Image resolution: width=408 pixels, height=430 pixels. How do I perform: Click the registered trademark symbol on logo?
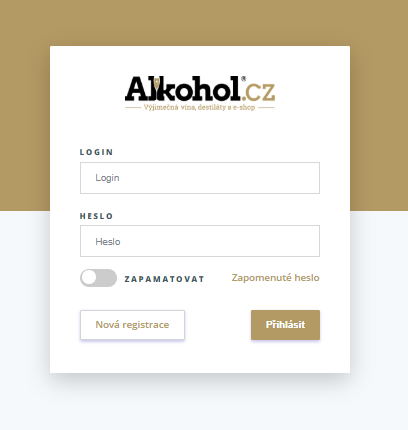coord(243,79)
